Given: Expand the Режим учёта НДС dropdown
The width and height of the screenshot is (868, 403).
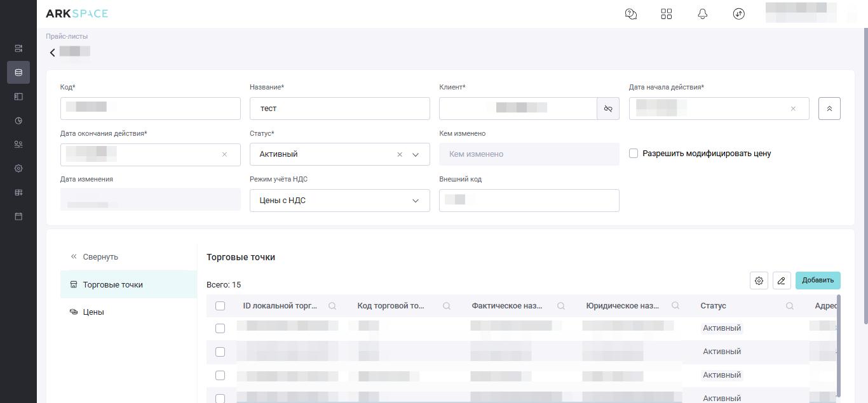Looking at the screenshot, I should click(339, 201).
